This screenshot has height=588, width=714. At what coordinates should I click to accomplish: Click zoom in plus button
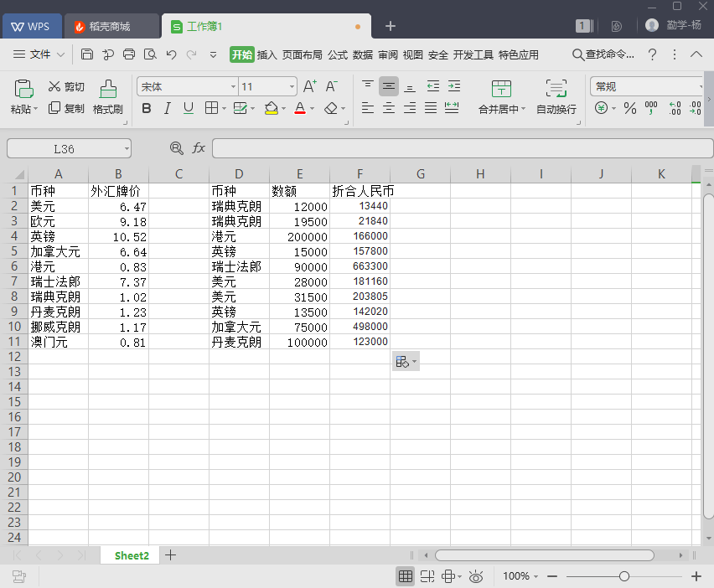[x=696, y=576]
